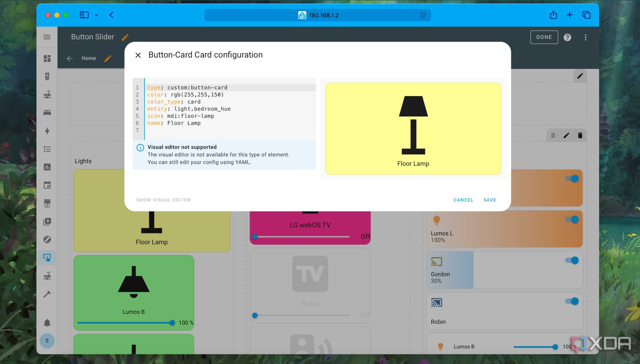Select the Home view tab
640x364 pixels.
(x=89, y=58)
